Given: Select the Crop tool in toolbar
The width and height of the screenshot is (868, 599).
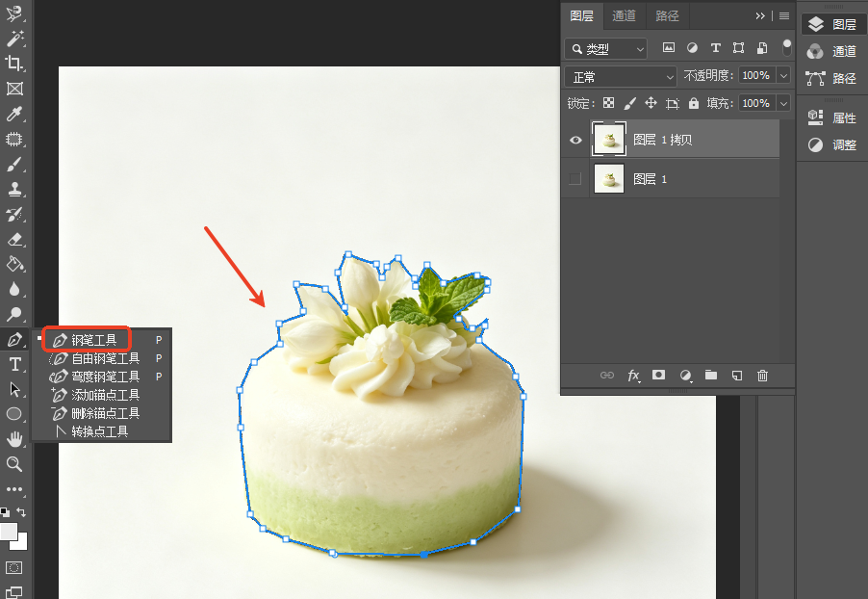Looking at the screenshot, I should (x=14, y=64).
